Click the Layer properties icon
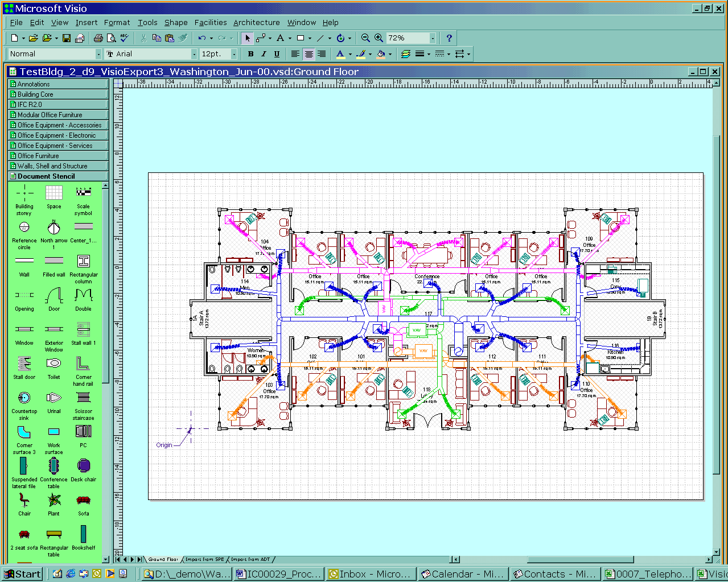Screen dimensions: 728x582 coord(405,54)
